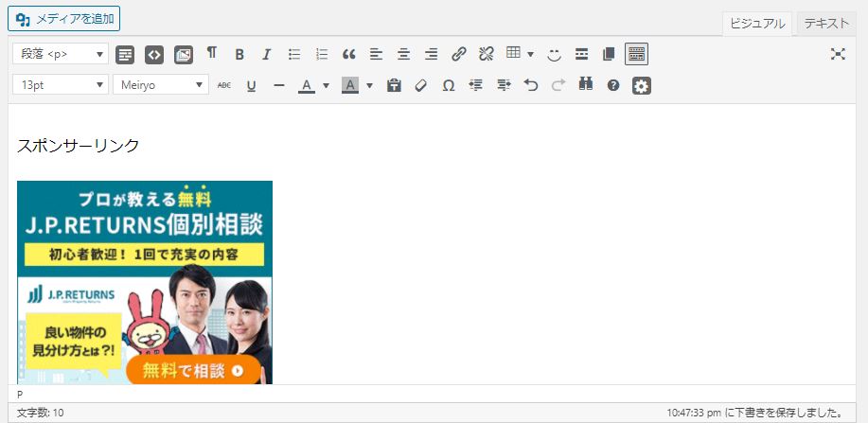Click the table grid icon
This screenshot has height=423, width=868.
tap(514, 53)
